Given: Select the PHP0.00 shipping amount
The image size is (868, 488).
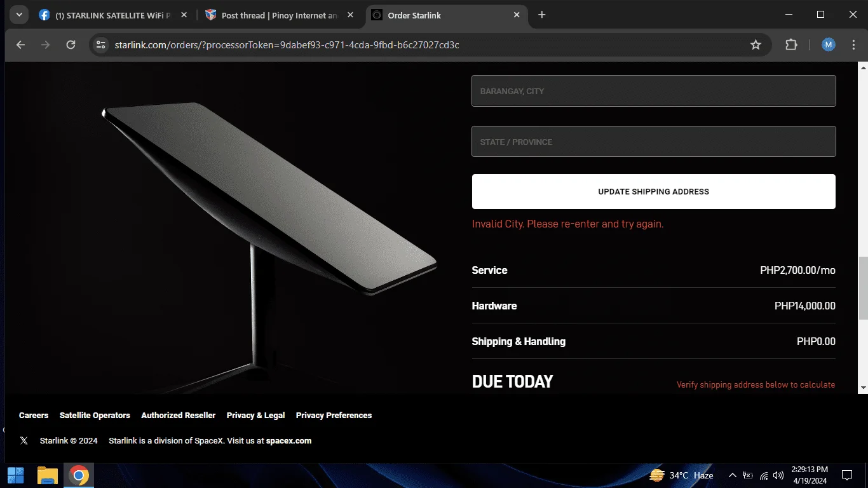Looking at the screenshot, I should [816, 341].
